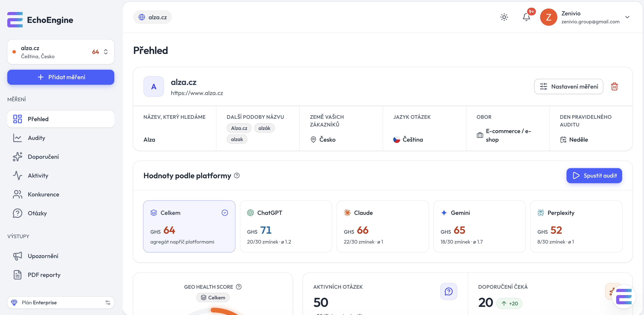
Task: Select the Perplexity platform card
Action: [576, 226]
